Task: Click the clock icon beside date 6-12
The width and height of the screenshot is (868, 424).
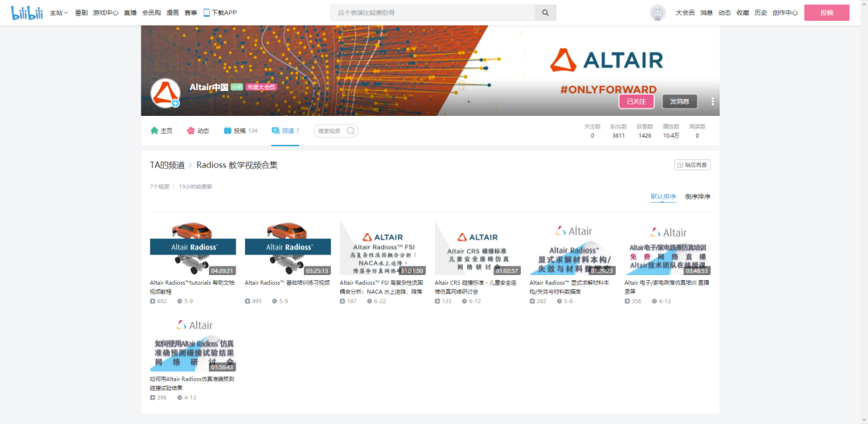Action: pyautogui.click(x=464, y=302)
